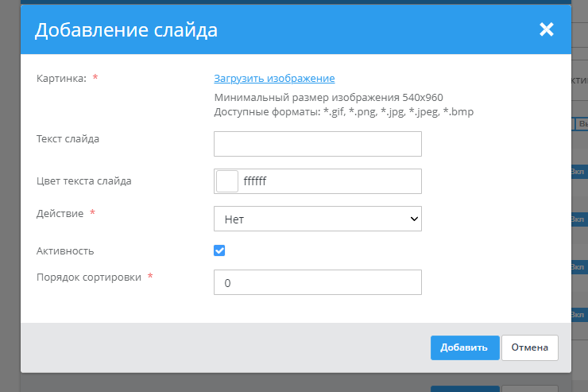Click the Добавление слайда dialog title
588x392 pixels.
pos(126,30)
